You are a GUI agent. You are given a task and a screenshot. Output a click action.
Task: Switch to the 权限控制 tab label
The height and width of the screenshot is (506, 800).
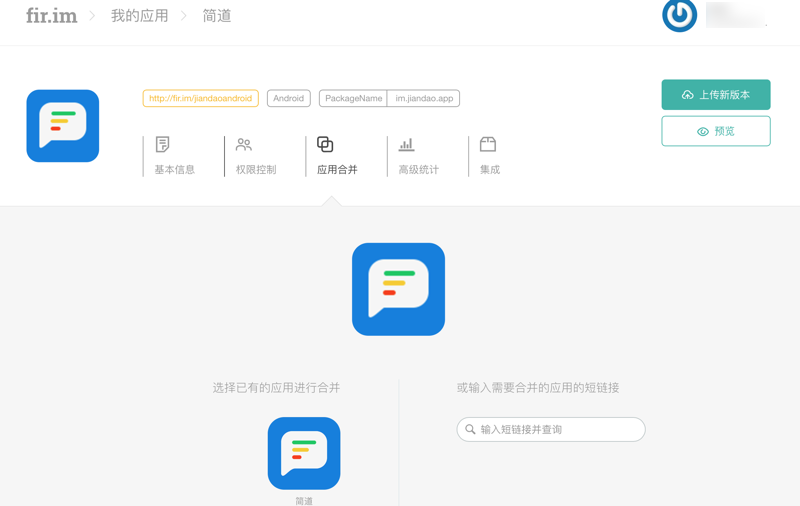pos(256,169)
